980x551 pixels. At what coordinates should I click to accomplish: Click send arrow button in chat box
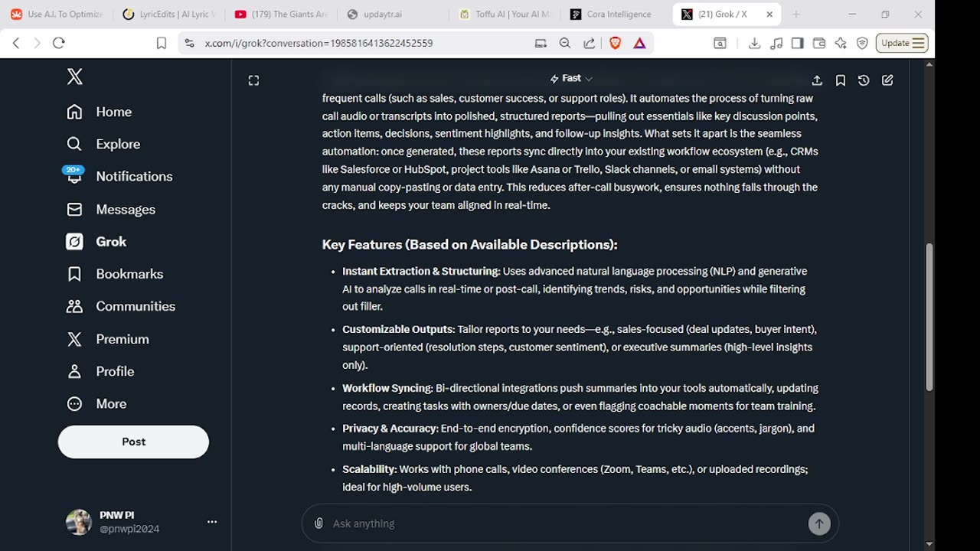(x=819, y=523)
